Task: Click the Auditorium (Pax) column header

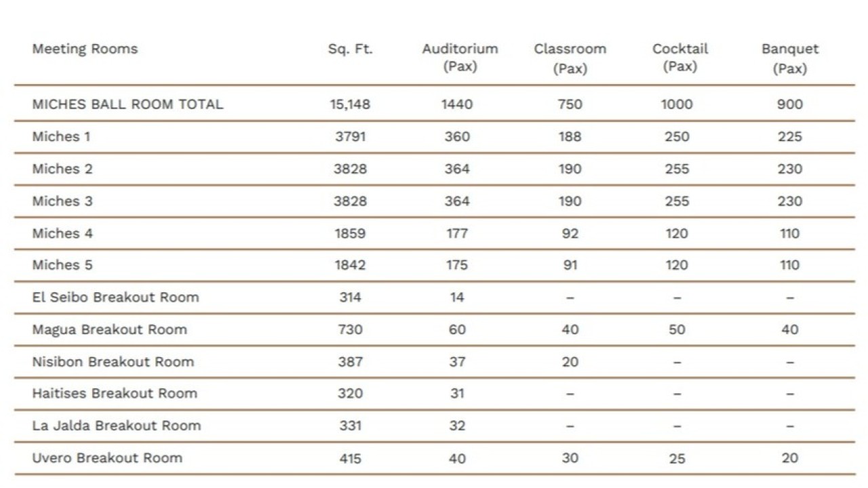Action: point(460,58)
